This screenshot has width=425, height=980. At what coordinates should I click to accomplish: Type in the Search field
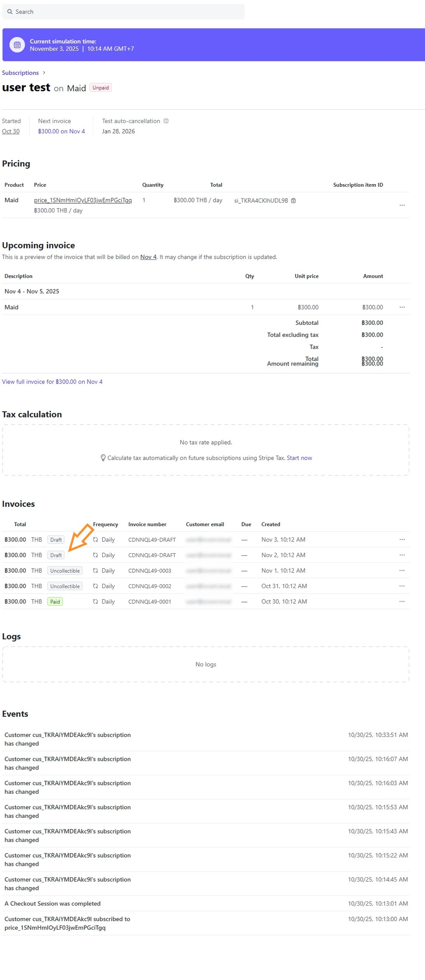[x=127, y=12]
